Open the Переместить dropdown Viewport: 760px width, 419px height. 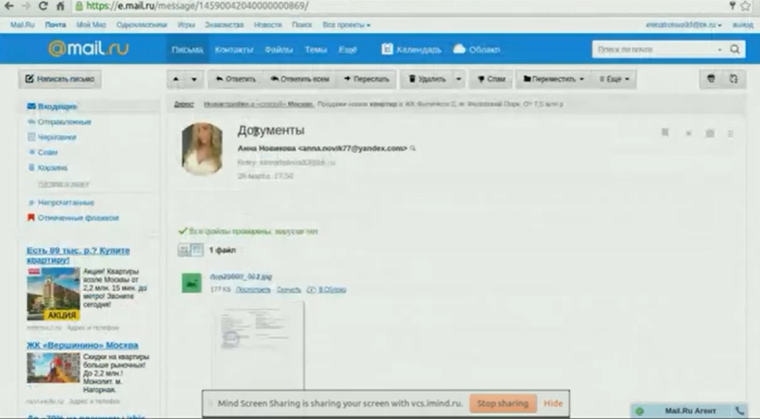pyautogui.click(x=553, y=77)
